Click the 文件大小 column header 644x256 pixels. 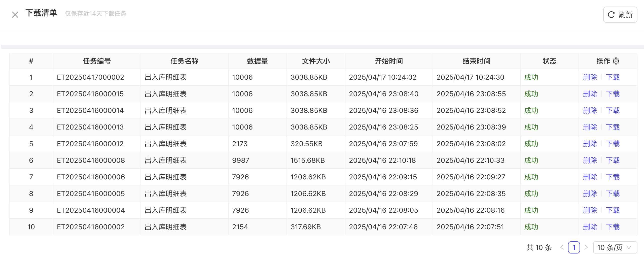pyautogui.click(x=316, y=61)
